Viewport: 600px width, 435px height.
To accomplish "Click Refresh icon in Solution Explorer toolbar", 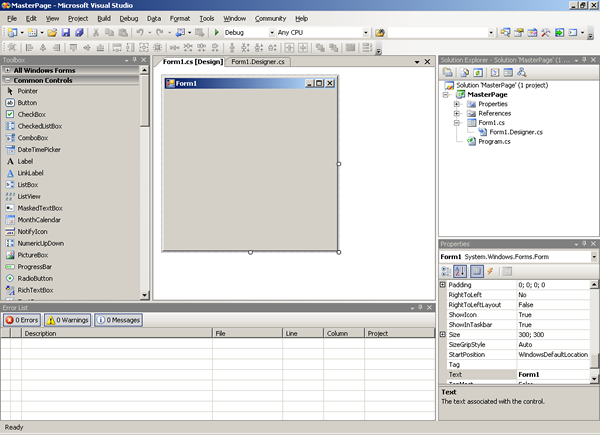I will coord(478,72).
